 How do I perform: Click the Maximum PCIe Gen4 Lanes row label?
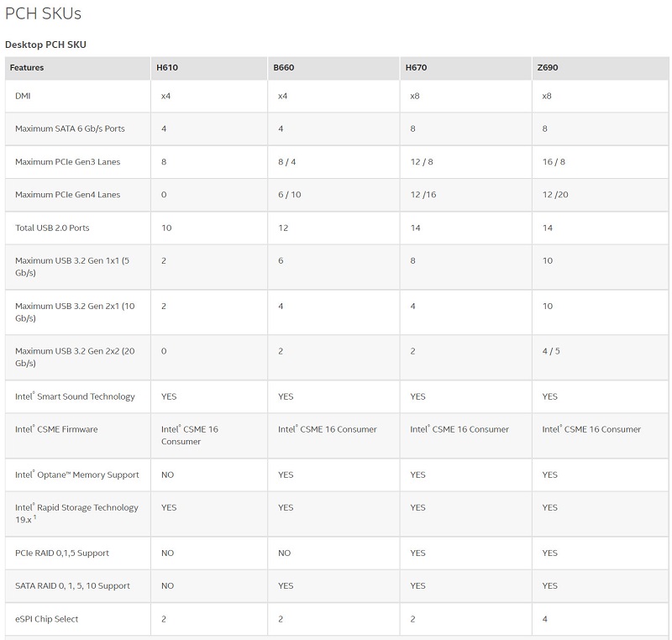click(x=68, y=194)
